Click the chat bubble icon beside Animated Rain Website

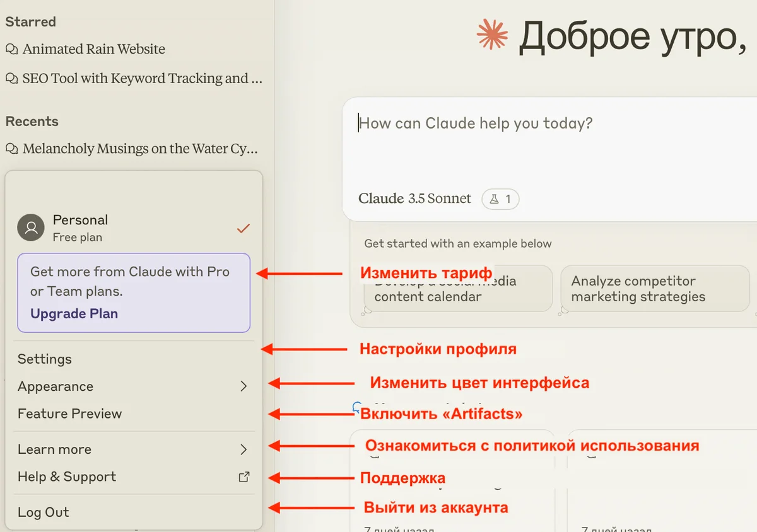11,49
